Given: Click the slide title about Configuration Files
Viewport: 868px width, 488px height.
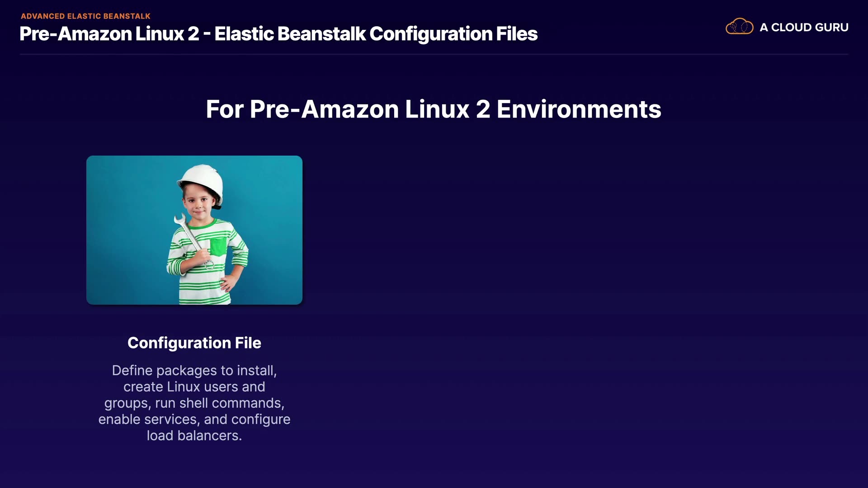Looking at the screenshot, I should click(278, 34).
